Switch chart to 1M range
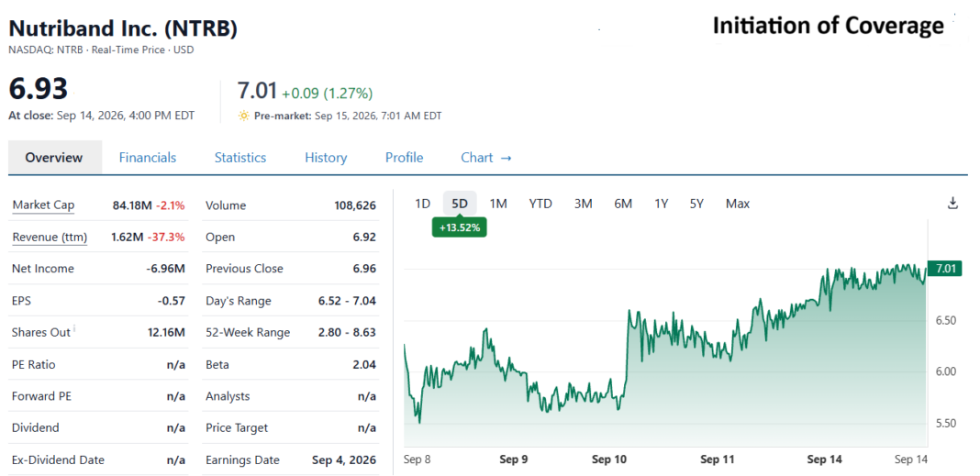 click(498, 204)
